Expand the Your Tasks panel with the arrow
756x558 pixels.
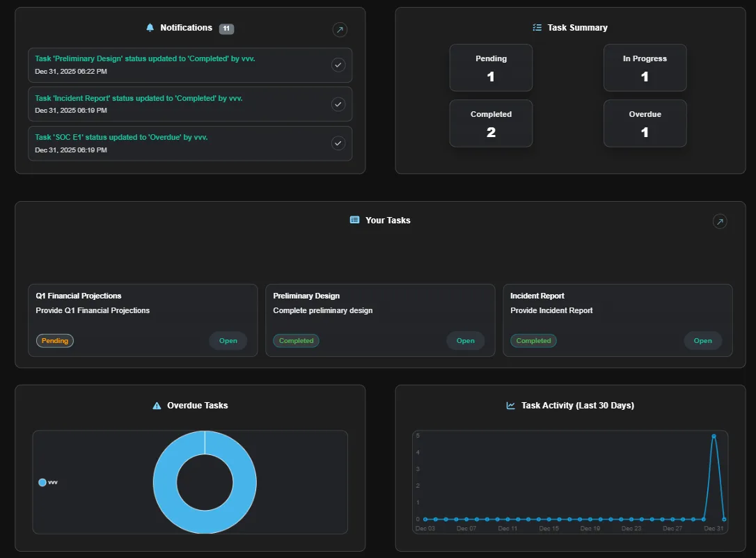(720, 221)
